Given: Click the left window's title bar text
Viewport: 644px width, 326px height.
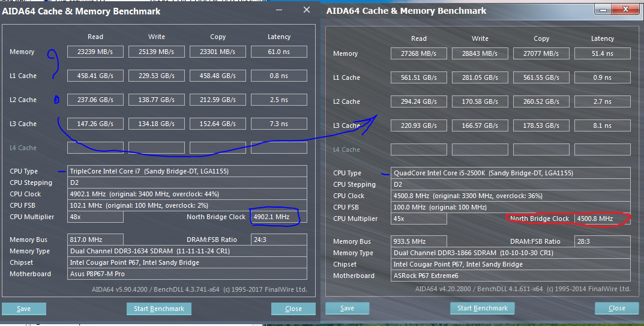Looking at the screenshot, I should (x=81, y=11).
